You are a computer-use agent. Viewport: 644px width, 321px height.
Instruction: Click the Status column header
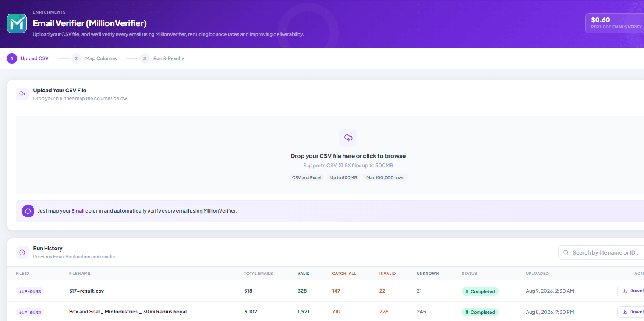(x=469, y=274)
